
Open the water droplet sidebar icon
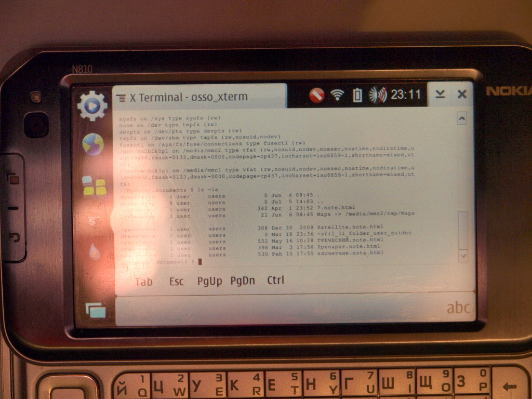95,251
